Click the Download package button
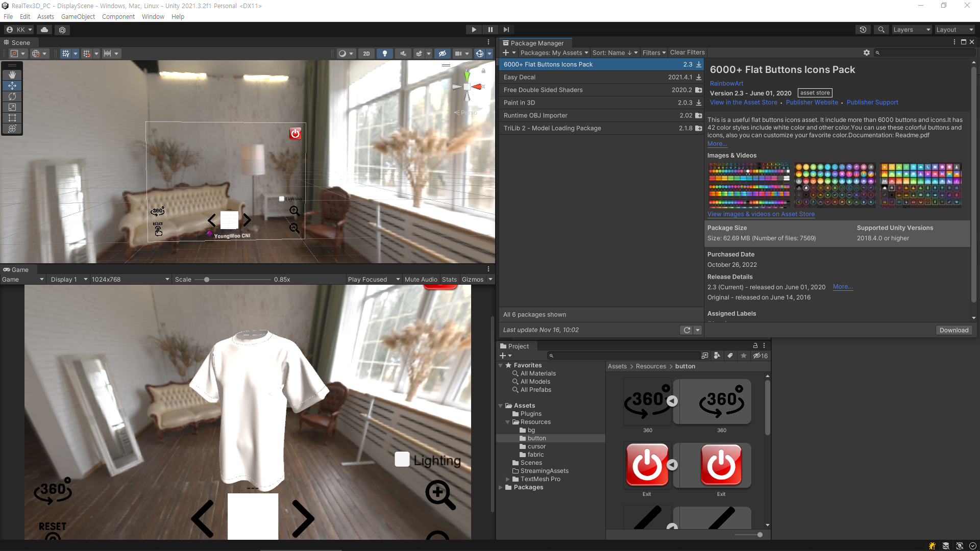This screenshot has height=551, width=980. tap(953, 330)
